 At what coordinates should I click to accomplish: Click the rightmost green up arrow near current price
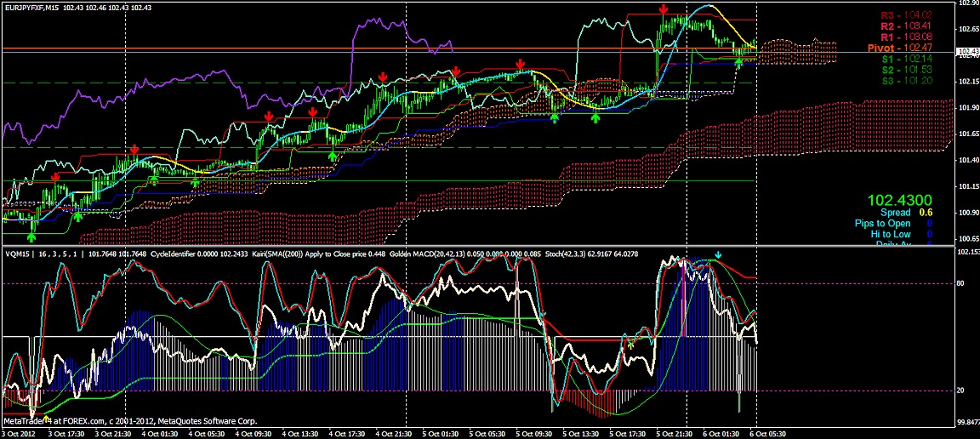[738, 63]
